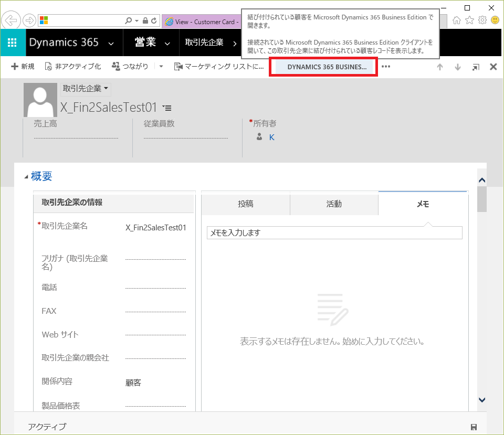Screen dimensions: 504x435
Task: Go forward with the browser forward arrow
Action: tap(29, 20)
